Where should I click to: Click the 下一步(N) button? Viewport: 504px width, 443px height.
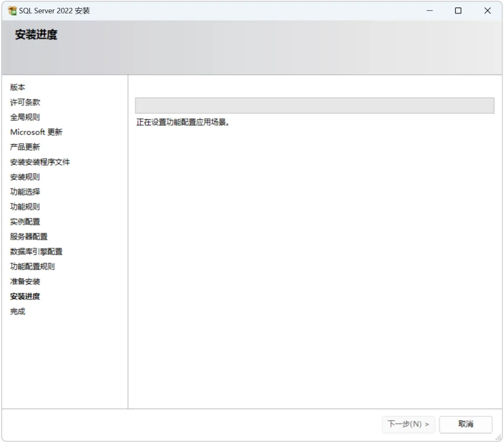point(408,424)
